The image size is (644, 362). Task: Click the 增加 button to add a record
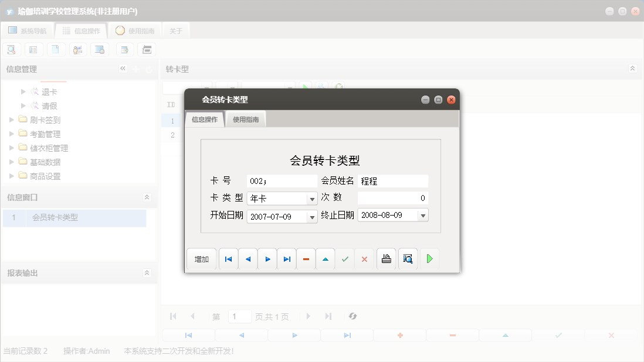point(201,258)
